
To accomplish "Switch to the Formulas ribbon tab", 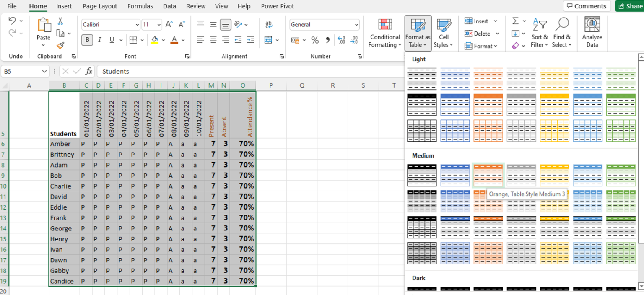I will point(140,6).
